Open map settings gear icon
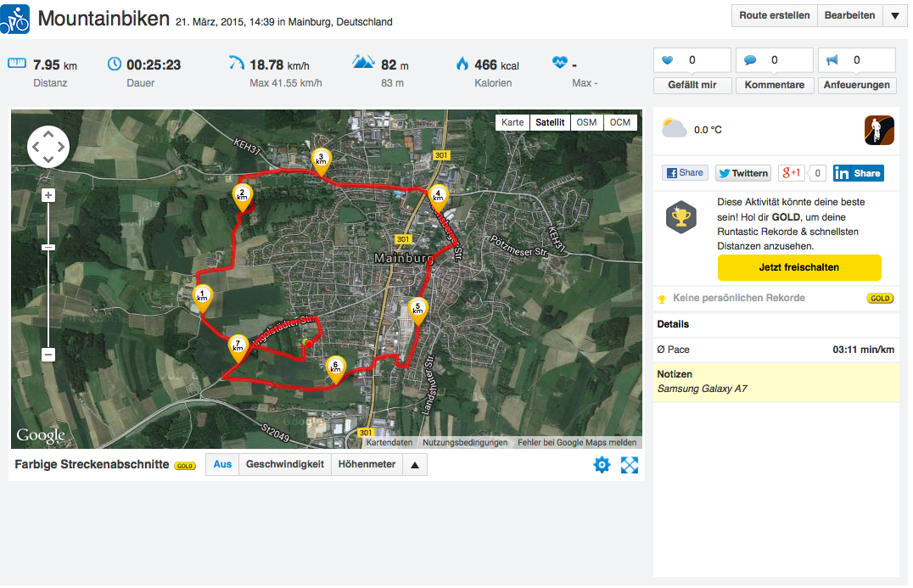913x588 pixels. 602,465
